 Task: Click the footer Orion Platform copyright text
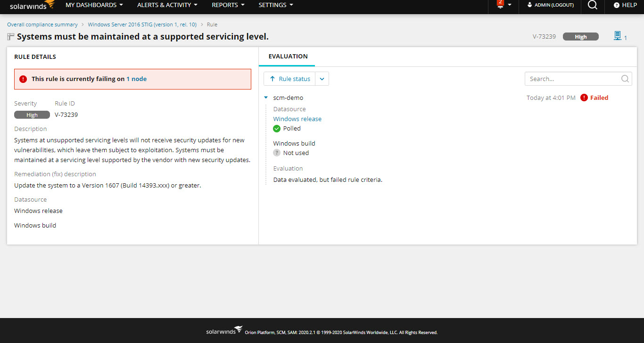point(341,333)
